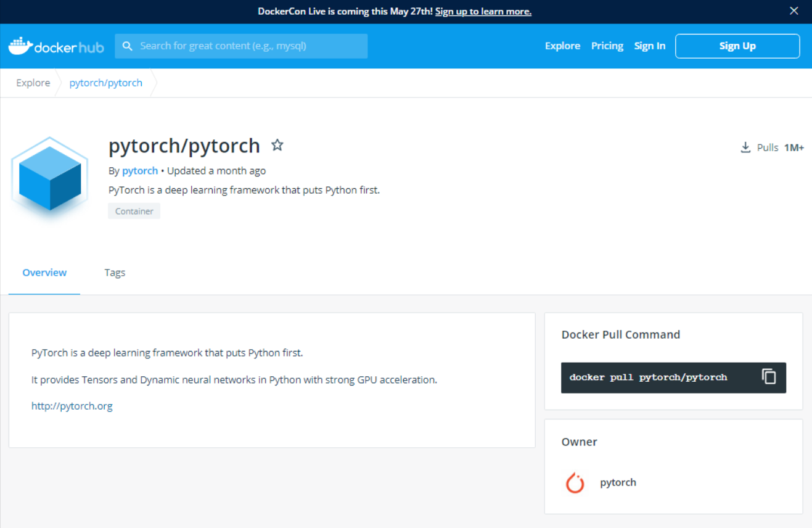812x528 pixels.
Task: Click the blue cube container image
Action: coord(50,178)
